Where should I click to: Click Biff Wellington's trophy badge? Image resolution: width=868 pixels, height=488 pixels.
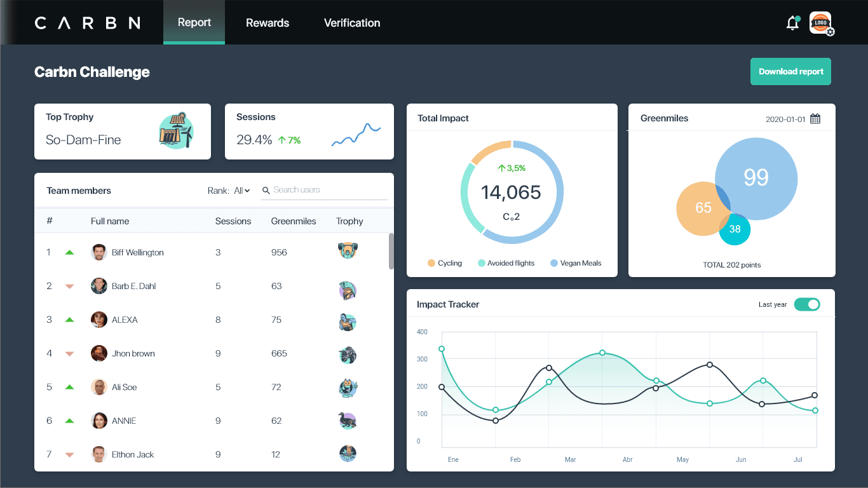coord(348,250)
